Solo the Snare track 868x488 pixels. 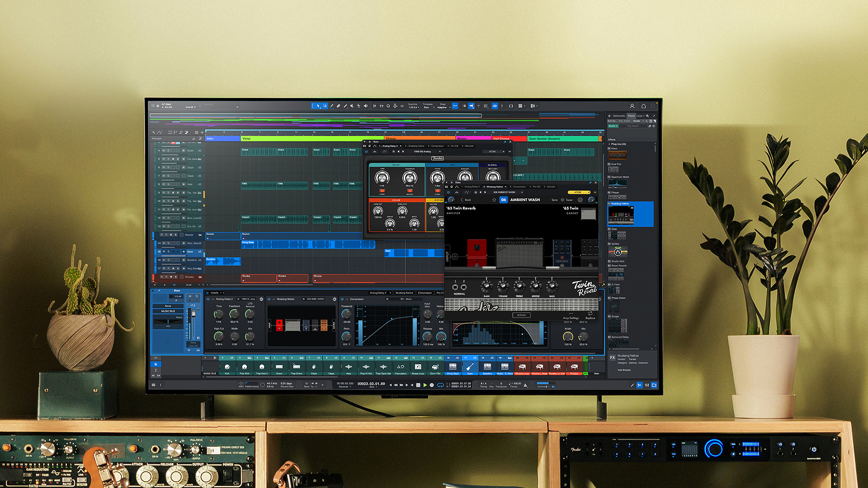[169, 150]
